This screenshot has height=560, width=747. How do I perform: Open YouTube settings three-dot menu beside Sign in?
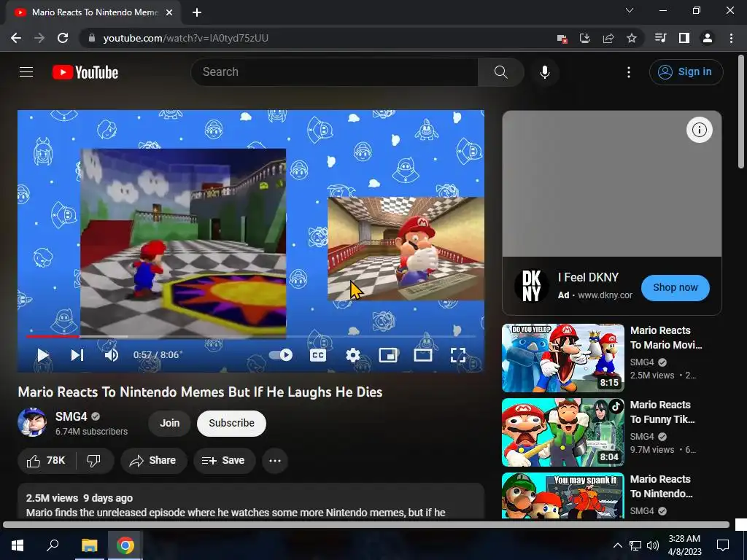click(x=629, y=72)
